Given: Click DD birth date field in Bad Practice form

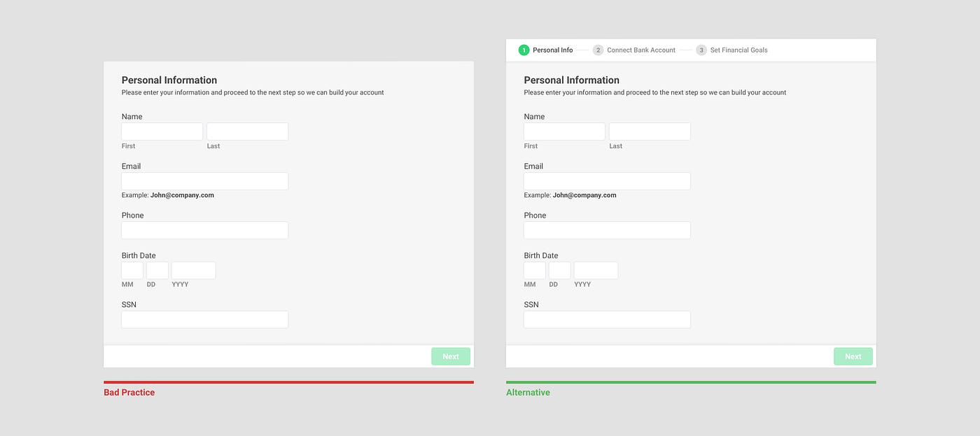Looking at the screenshot, I should [157, 270].
